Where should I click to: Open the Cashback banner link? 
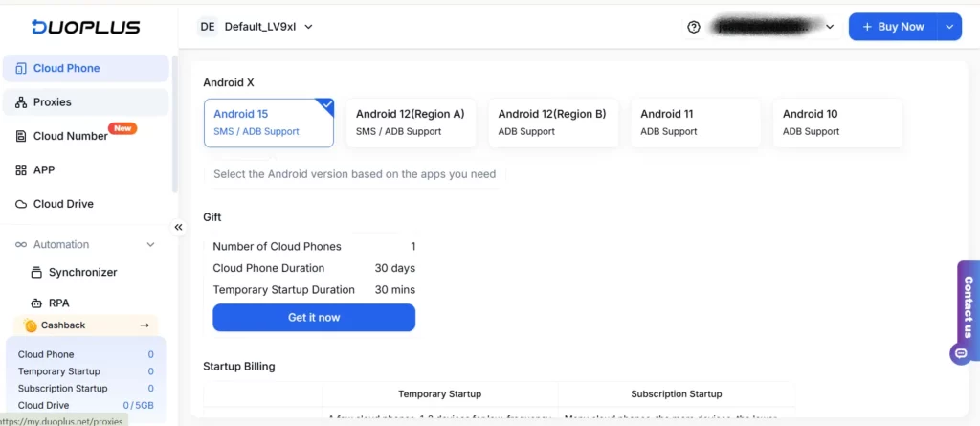[85, 325]
